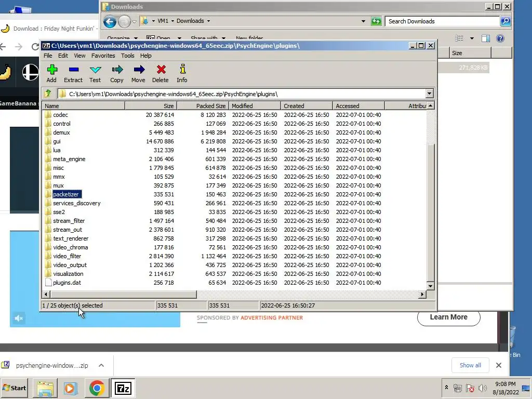Select the meta_engine folder
The image size is (532, 399).
tap(69, 159)
